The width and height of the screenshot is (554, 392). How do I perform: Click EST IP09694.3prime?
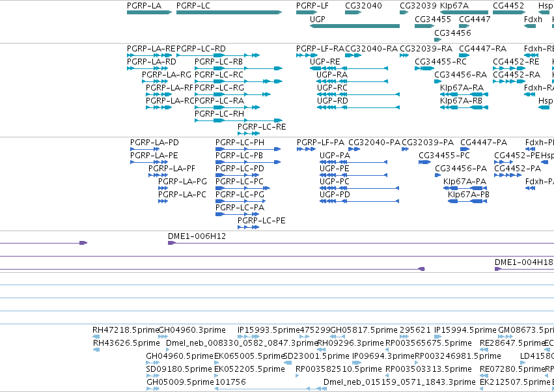(x=357, y=363)
